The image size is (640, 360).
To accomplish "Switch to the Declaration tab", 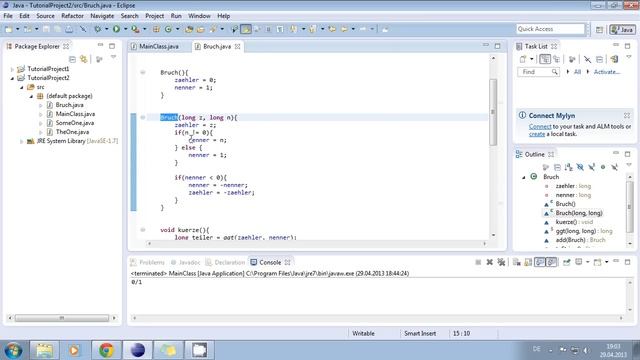I will tap(225, 262).
